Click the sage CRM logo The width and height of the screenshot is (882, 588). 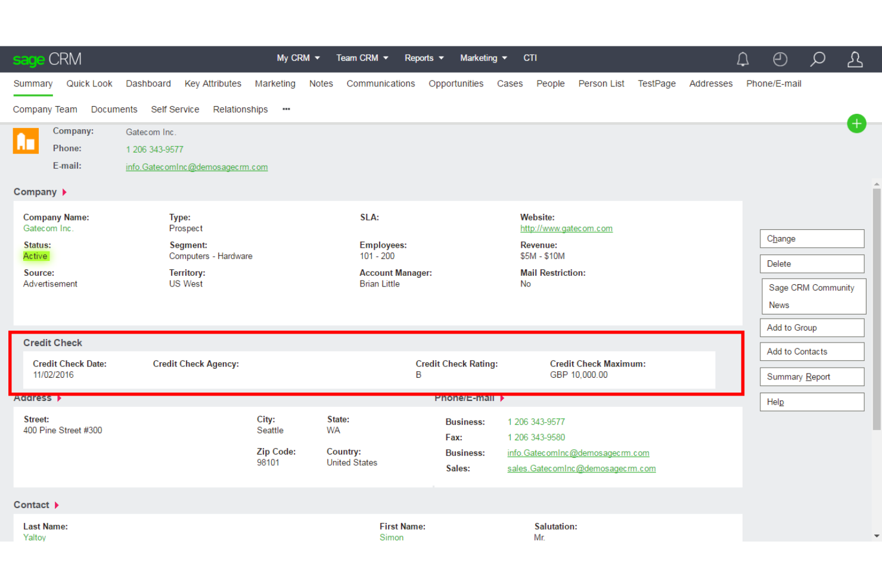pos(47,59)
